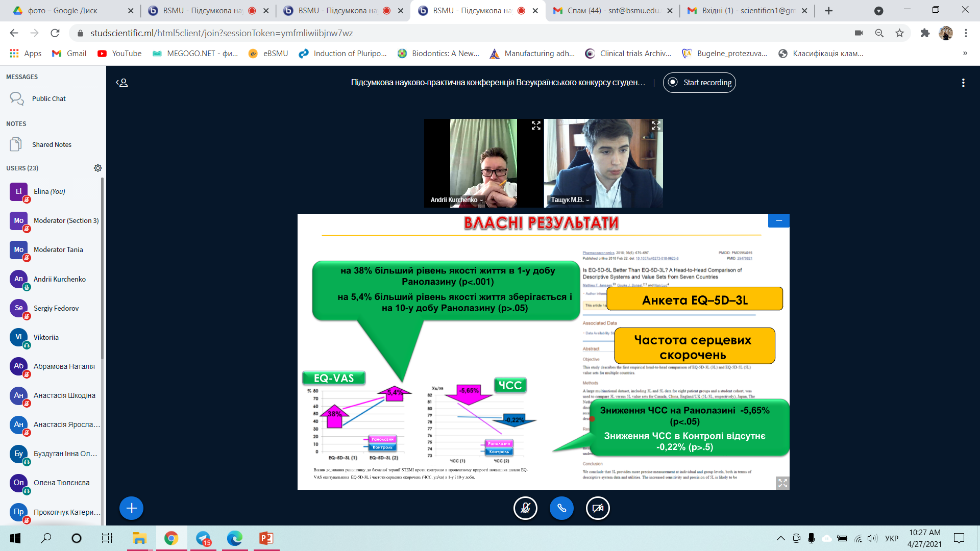
Task: Make presentation fullscreen via corner icon
Action: pyautogui.click(x=782, y=483)
